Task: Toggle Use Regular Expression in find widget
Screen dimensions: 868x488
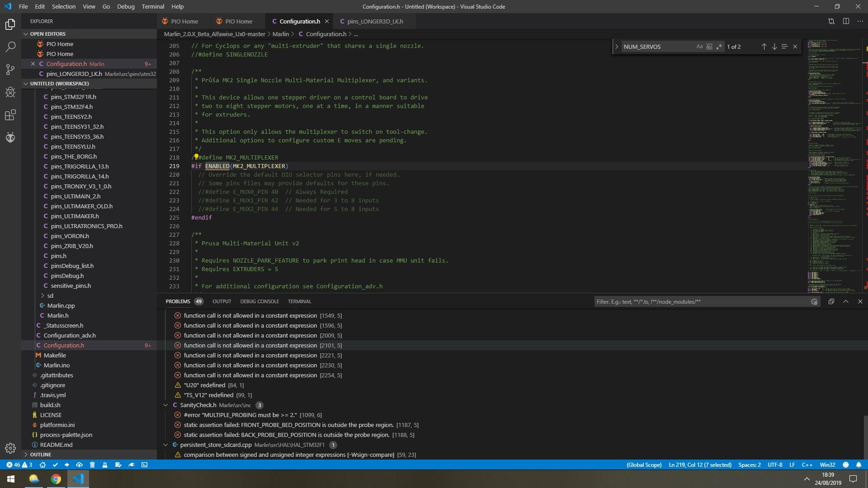Action: click(x=719, y=47)
